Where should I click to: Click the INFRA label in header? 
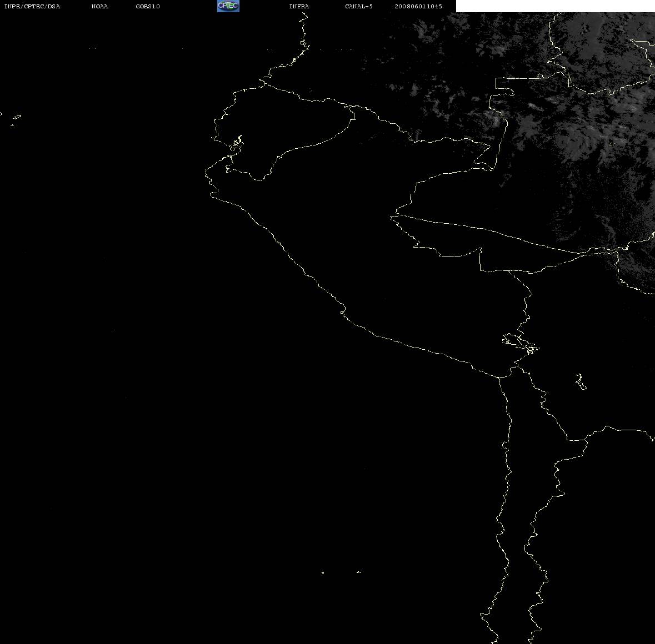[299, 6]
